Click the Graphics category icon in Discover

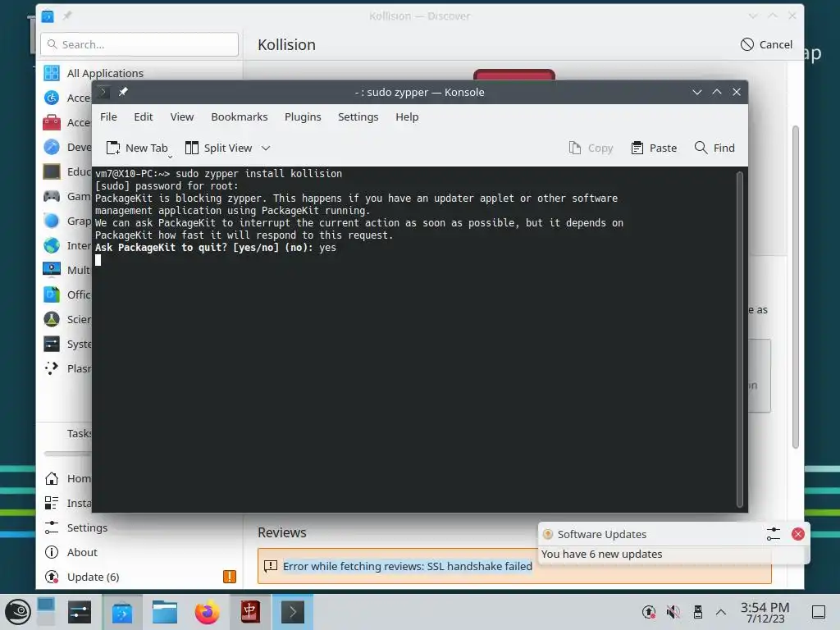click(x=52, y=221)
